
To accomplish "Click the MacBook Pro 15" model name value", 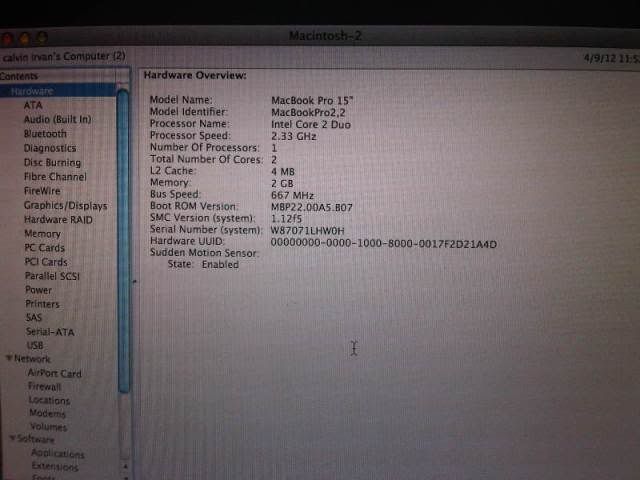I will pos(312,100).
